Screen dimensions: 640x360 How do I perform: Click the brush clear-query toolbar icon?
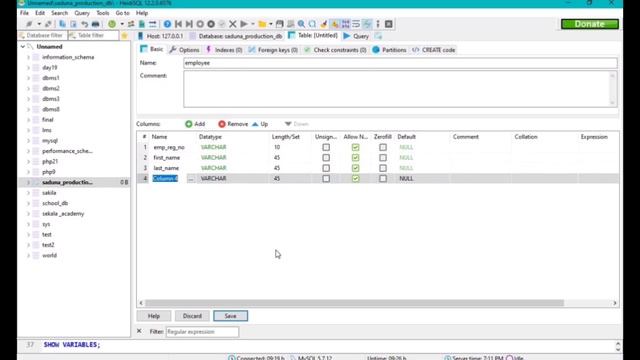click(x=324, y=24)
